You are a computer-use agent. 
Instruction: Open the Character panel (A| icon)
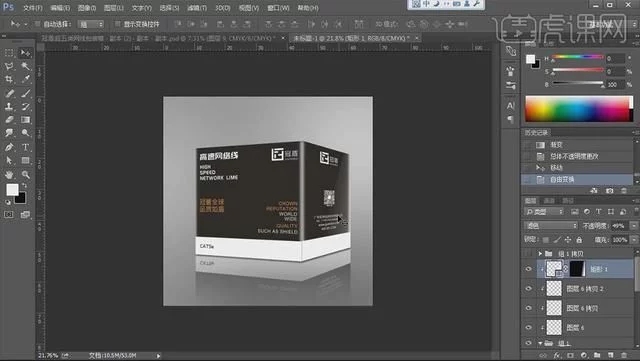point(511,105)
